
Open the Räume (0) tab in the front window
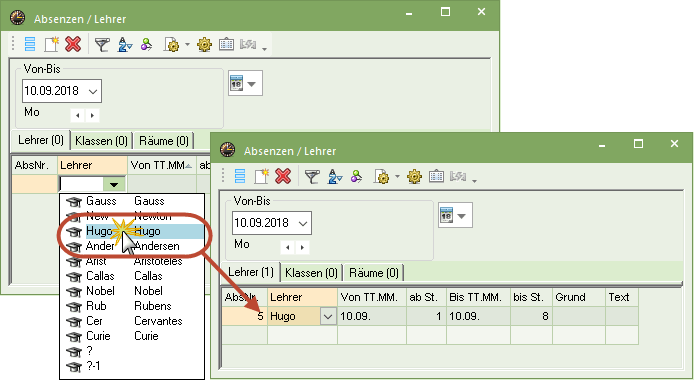pyautogui.click(x=374, y=273)
